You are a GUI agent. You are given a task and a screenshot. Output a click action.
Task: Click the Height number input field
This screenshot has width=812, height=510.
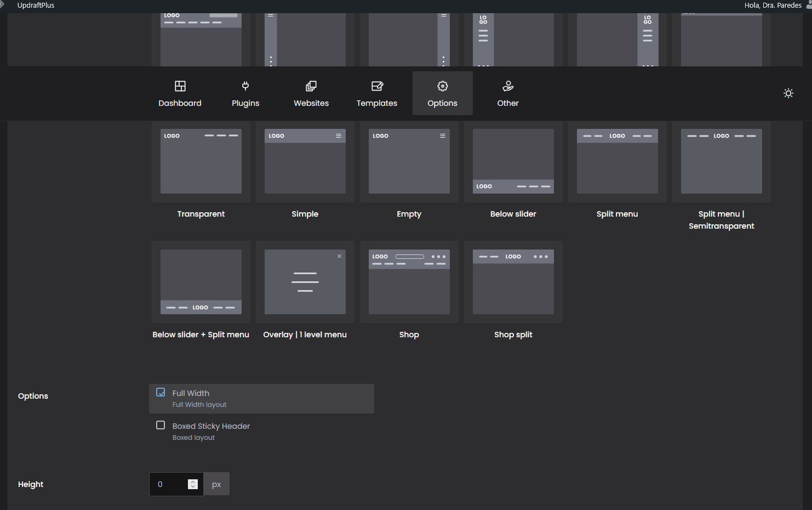click(170, 484)
